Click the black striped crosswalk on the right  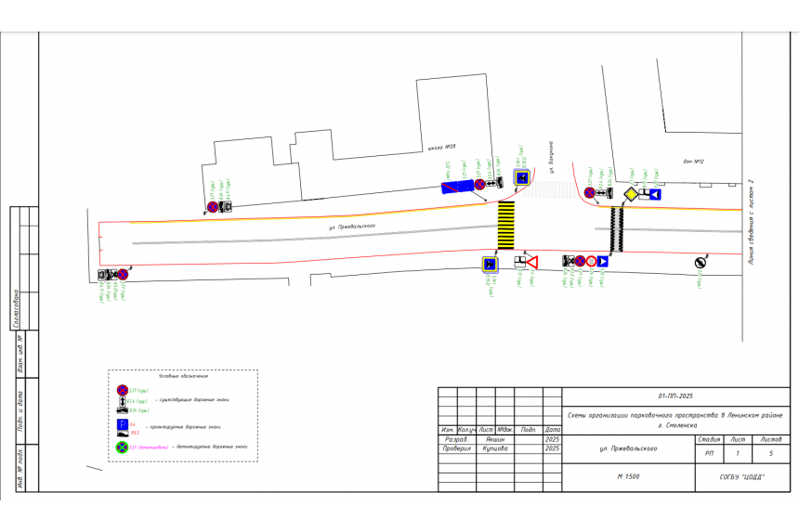click(616, 228)
